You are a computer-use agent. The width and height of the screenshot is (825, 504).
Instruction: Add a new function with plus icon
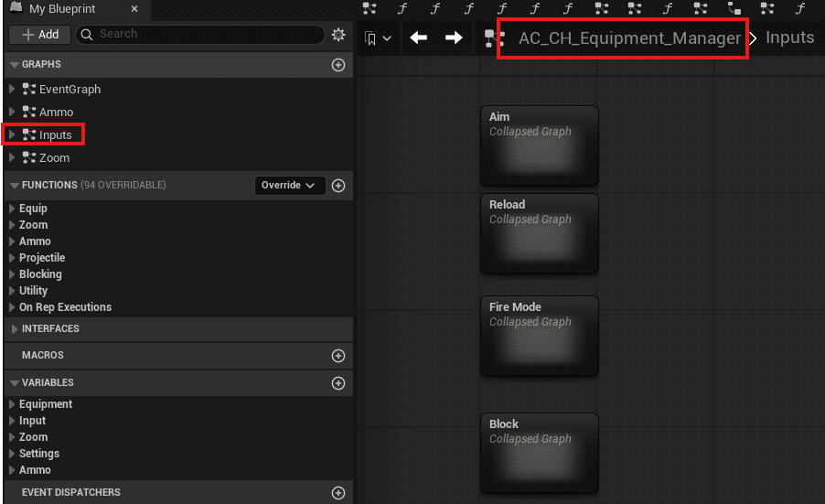[338, 186]
